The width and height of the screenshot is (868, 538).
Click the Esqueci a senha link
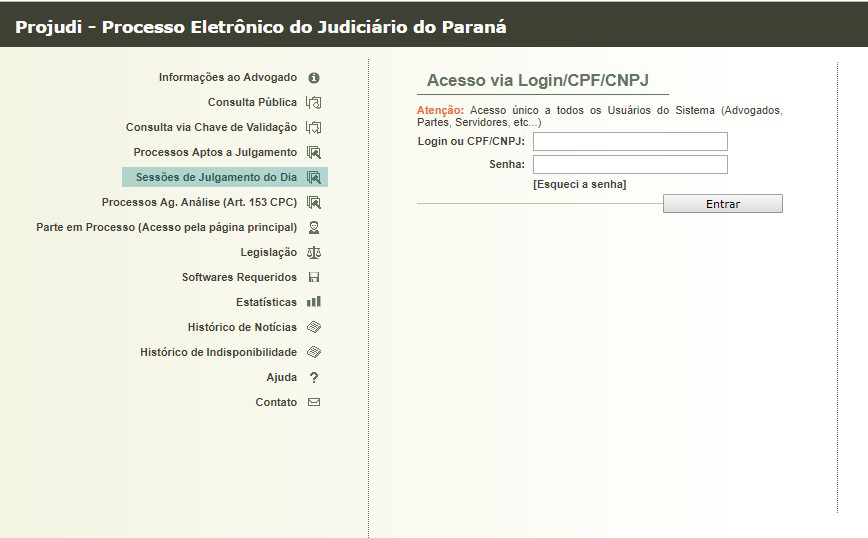click(x=580, y=184)
